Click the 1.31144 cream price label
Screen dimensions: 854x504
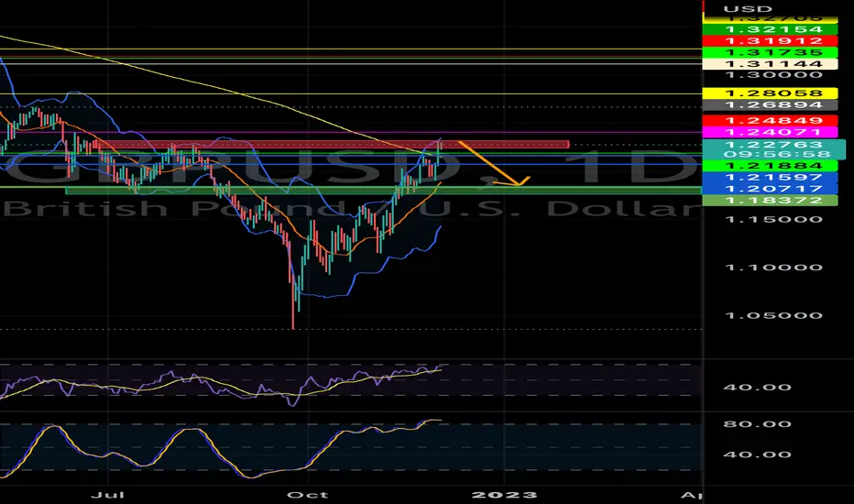click(x=770, y=64)
